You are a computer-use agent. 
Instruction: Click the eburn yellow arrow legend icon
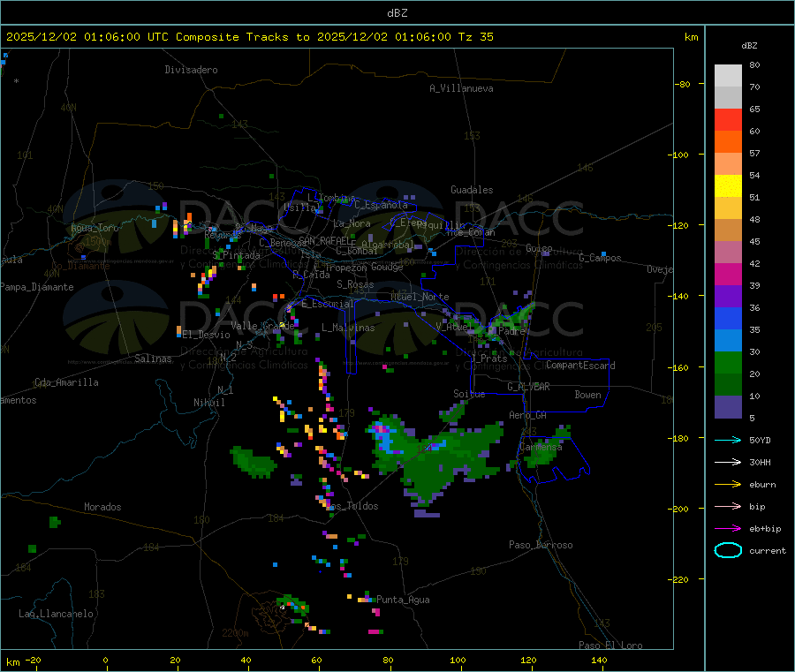tap(728, 485)
